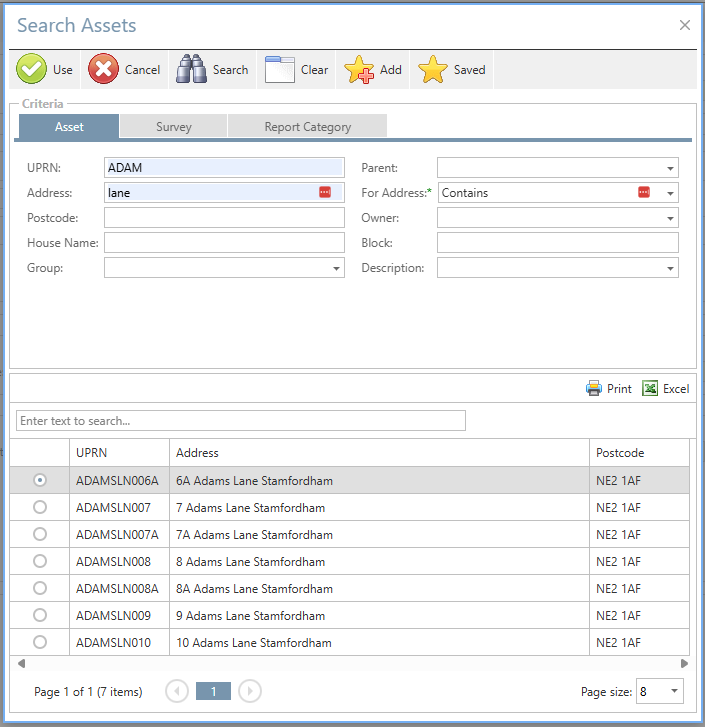Click the green checkmark Use icon
This screenshot has height=727, width=705.
tap(32, 70)
